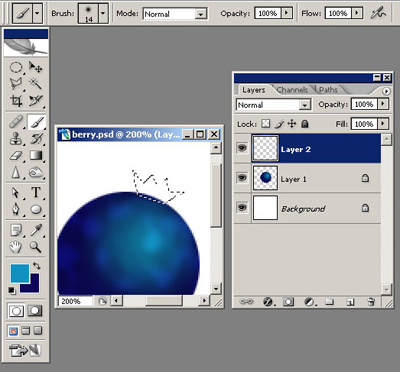This screenshot has width=400, height=372.
Task: Hide the Background layer eye icon
Action: tap(242, 208)
